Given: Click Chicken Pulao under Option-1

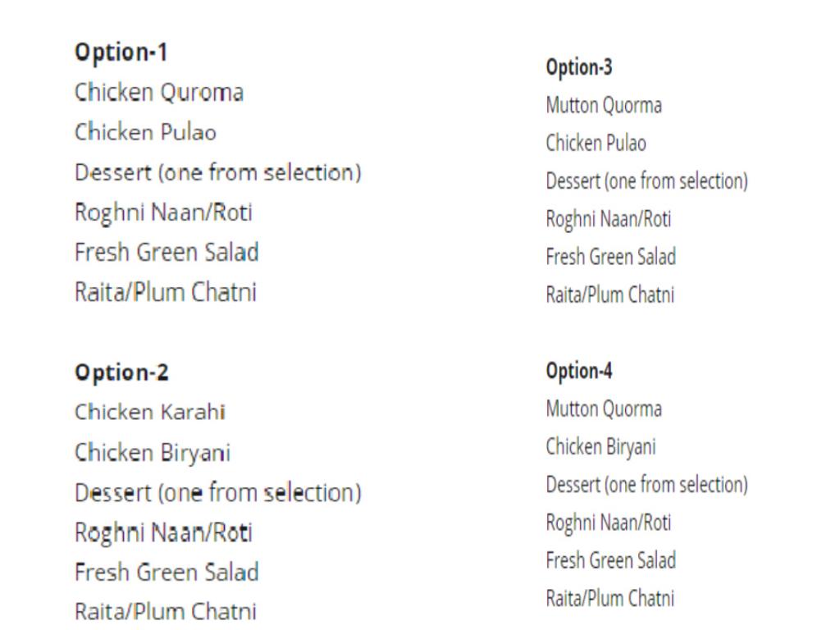Looking at the screenshot, I should pos(146,133).
